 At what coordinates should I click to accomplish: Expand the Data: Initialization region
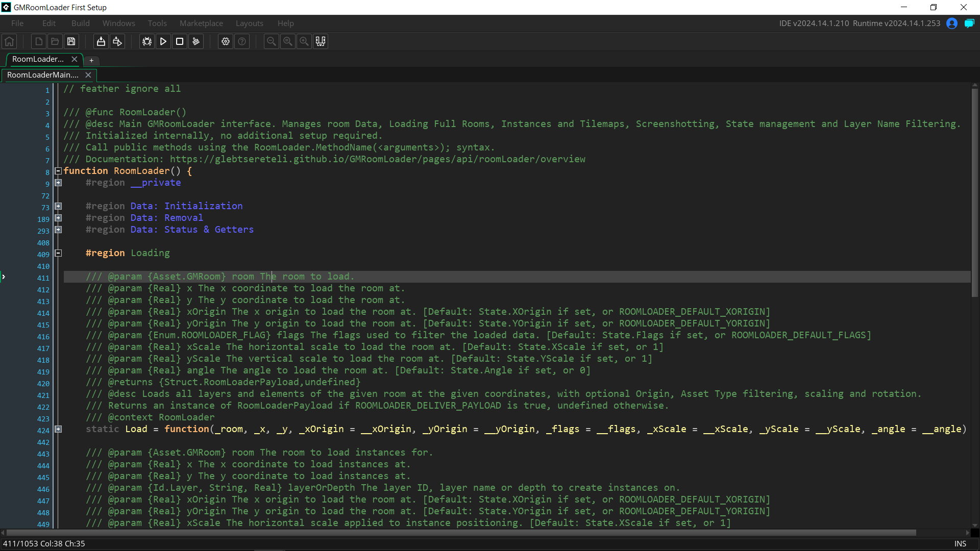[58, 207]
